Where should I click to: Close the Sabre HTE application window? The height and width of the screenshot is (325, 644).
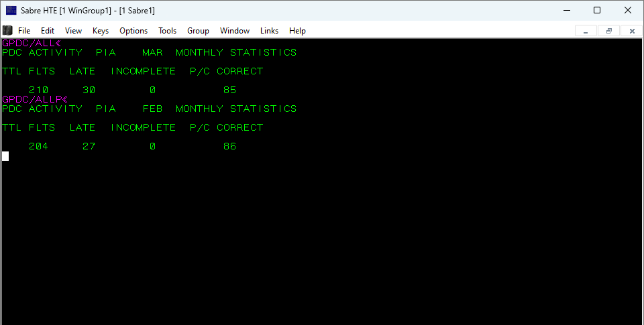628,10
